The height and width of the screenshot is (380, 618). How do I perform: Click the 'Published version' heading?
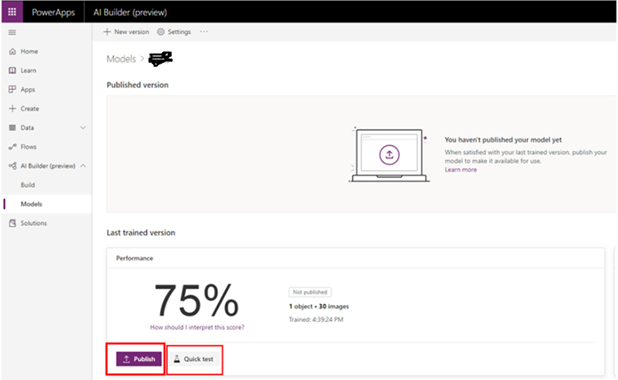[x=137, y=85]
